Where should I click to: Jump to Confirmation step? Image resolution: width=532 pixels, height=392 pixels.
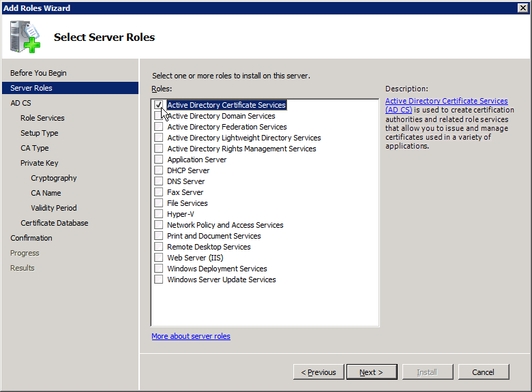[31, 238]
